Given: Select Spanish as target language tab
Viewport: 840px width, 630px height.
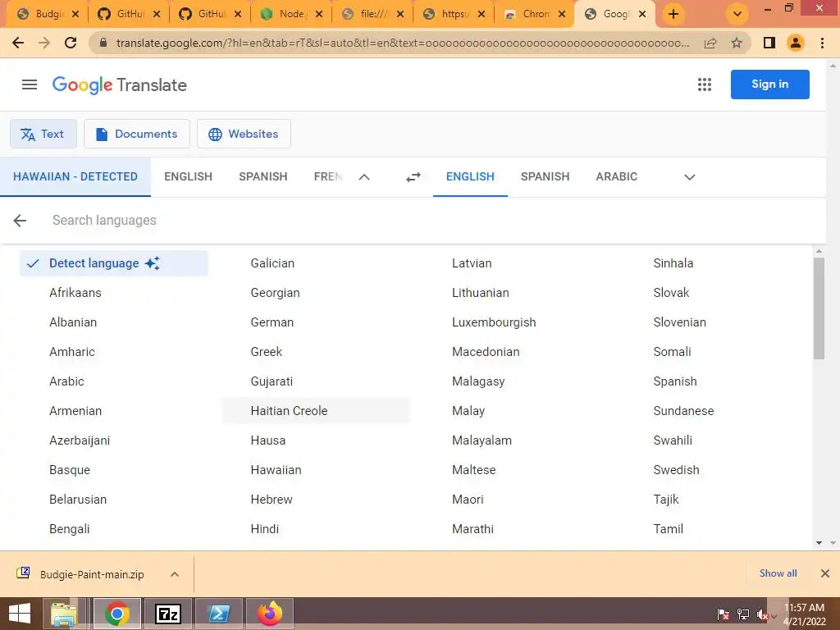Looking at the screenshot, I should point(545,177).
